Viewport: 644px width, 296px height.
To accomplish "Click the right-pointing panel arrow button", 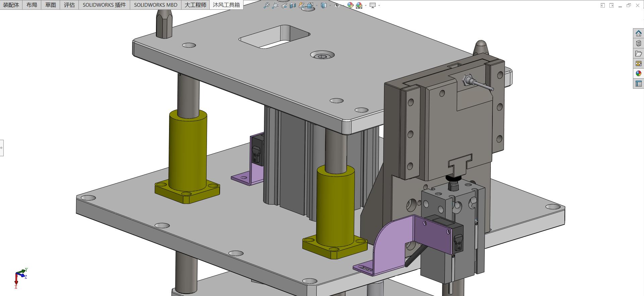I will 611,5.
